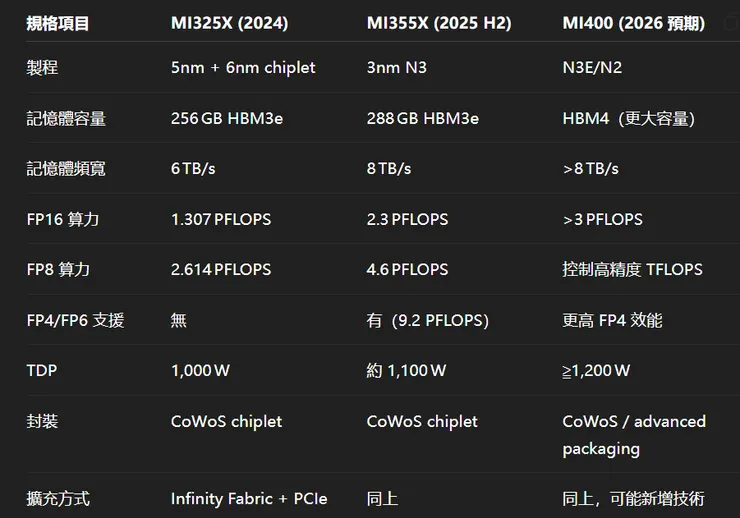This screenshot has width=740, height=518.
Task: Click the faint copy table icon
Action: (731, 23)
